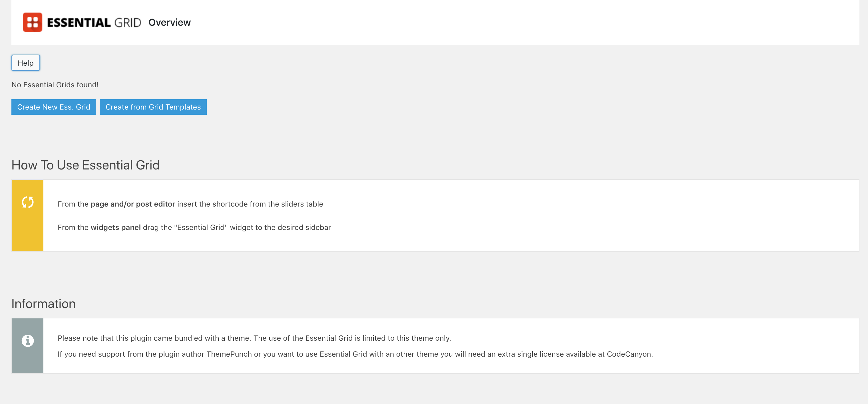Click the How To Use Essential Grid heading
Screen dimensions: 868x404
click(86, 165)
